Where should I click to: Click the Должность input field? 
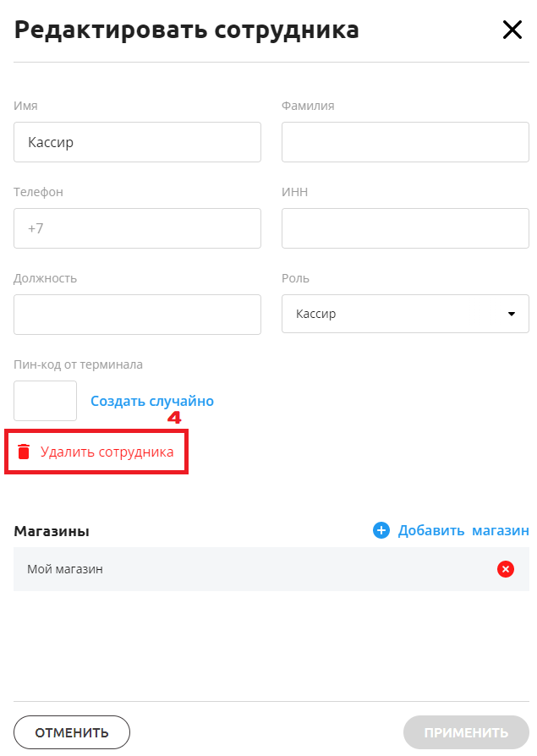(x=137, y=315)
